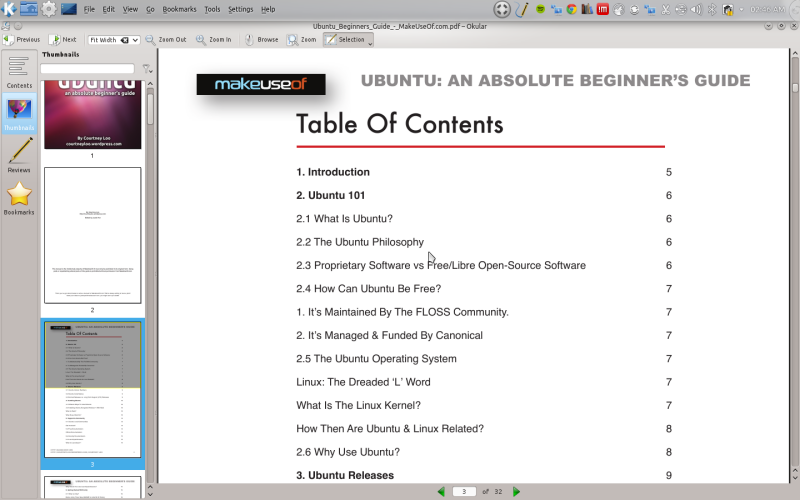Switch sidebar to the Contents panel

pos(19,71)
